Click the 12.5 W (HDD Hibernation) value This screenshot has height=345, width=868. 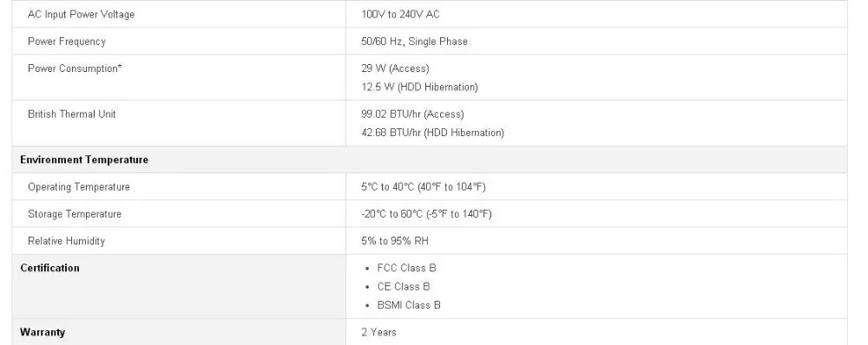[419, 87]
